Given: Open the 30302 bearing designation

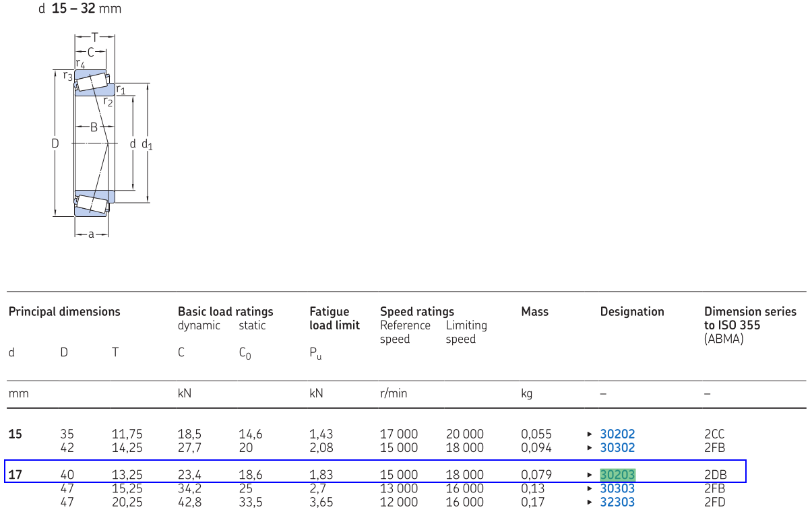Looking at the screenshot, I should (x=617, y=448).
